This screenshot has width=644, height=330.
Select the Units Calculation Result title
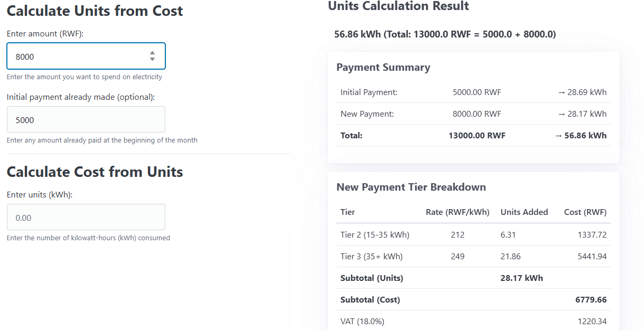pyautogui.click(x=398, y=6)
